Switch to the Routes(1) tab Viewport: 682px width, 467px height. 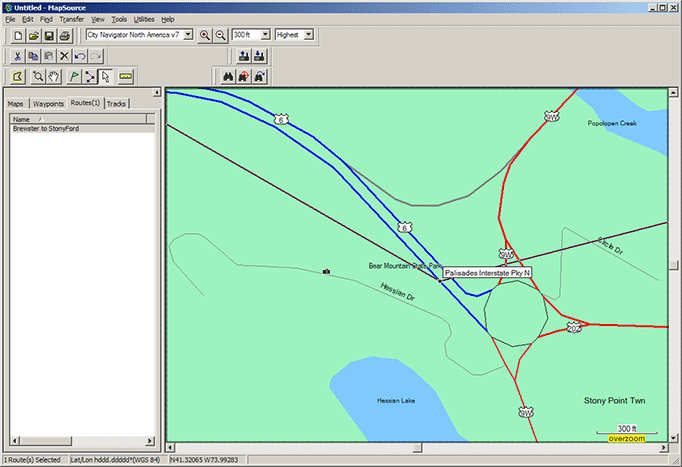tap(85, 103)
